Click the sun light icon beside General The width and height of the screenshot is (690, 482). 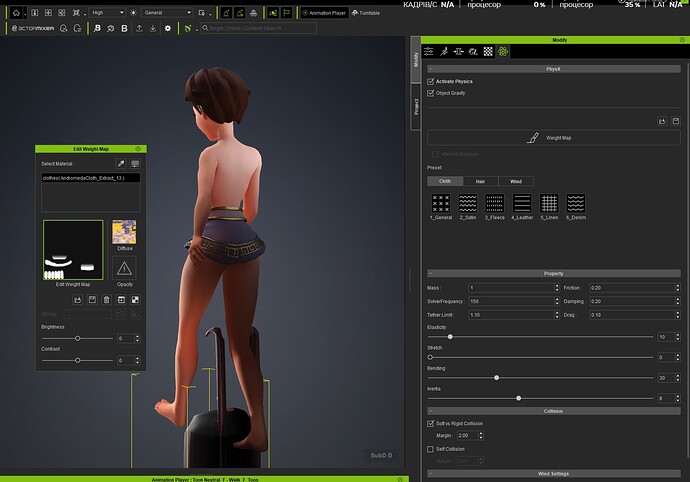(133, 13)
